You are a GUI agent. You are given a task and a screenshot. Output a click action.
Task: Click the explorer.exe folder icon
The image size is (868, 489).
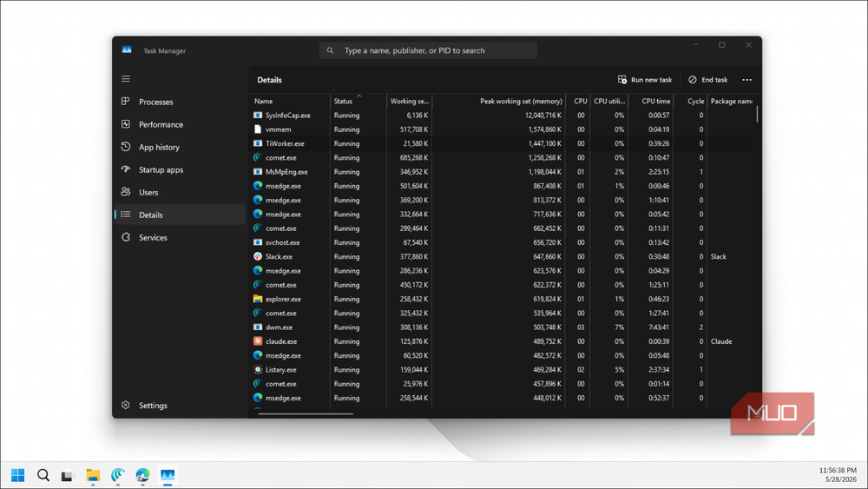point(258,299)
